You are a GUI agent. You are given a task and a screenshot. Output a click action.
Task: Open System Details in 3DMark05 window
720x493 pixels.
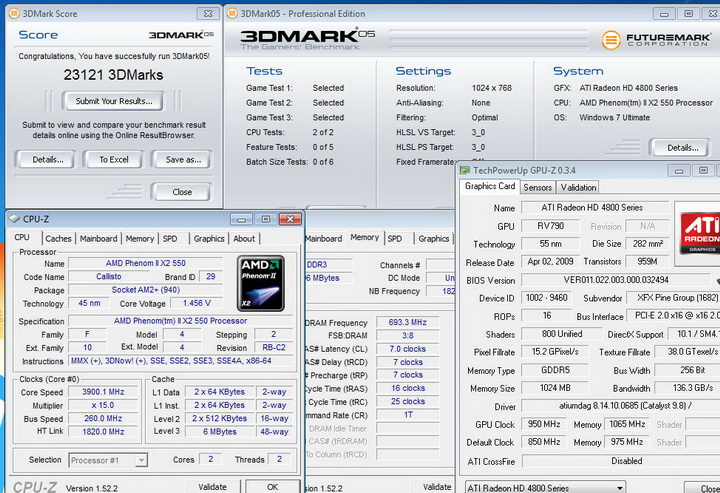pos(682,148)
